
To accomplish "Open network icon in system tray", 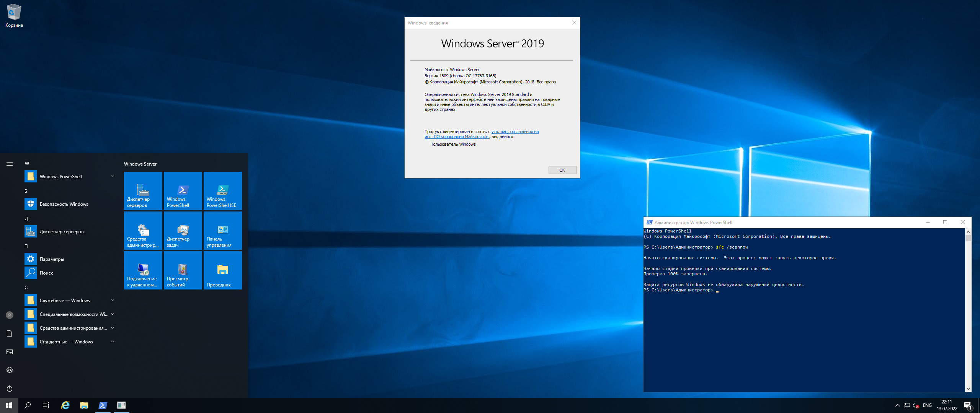I will [x=907, y=405].
